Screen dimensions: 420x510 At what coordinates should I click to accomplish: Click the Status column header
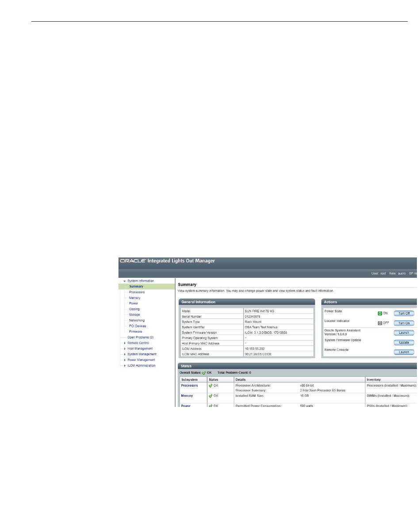click(x=221, y=380)
